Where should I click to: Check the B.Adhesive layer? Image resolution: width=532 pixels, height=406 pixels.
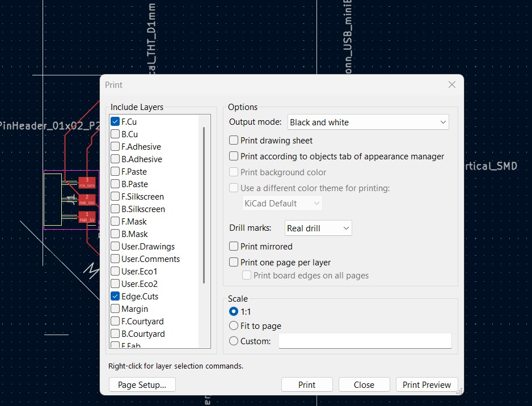(x=115, y=159)
